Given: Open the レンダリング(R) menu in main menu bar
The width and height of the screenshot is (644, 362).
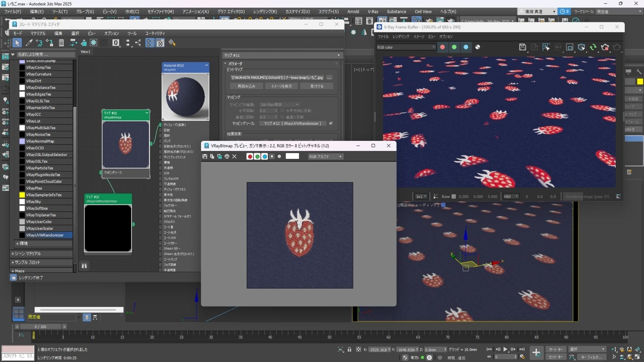Looking at the screenshot, I should (265, 12).
